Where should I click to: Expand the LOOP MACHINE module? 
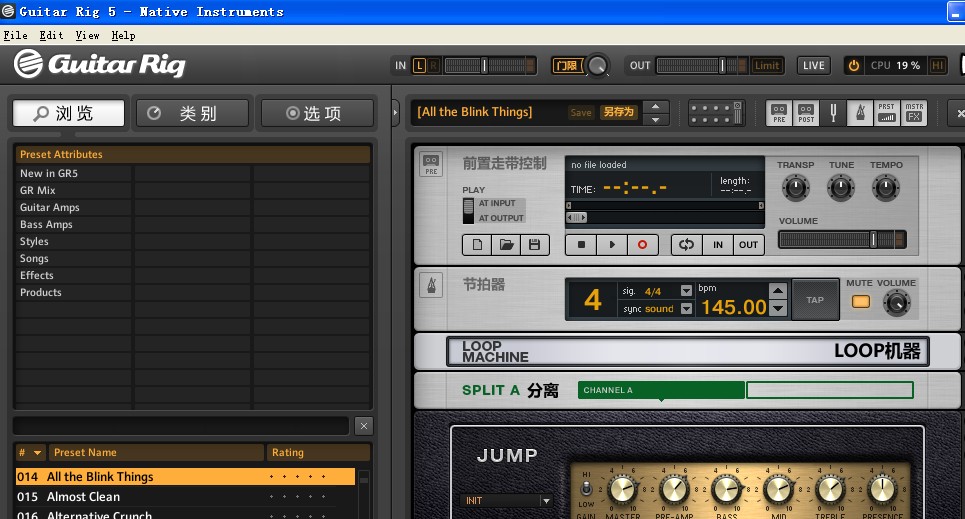pos(687,352)
